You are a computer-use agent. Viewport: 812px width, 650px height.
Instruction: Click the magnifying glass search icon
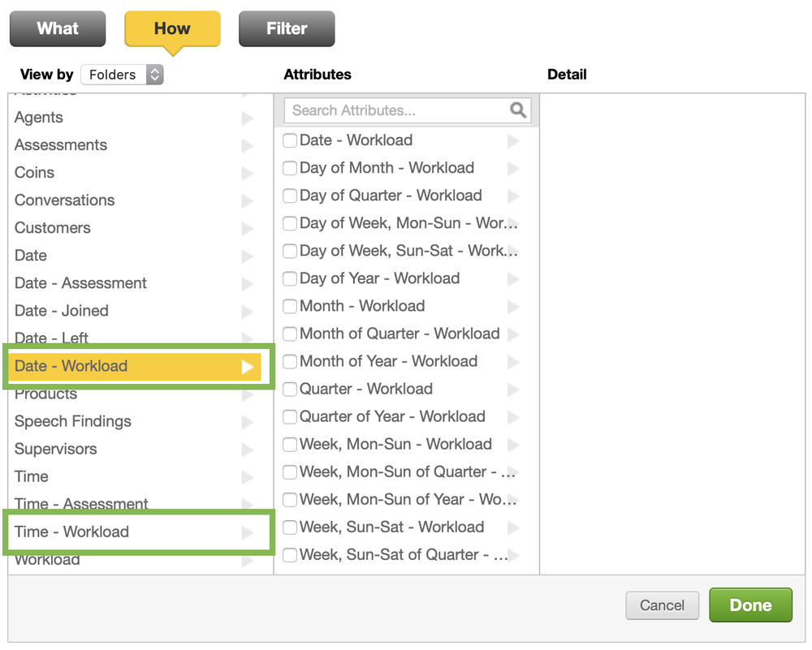(519, 110)
